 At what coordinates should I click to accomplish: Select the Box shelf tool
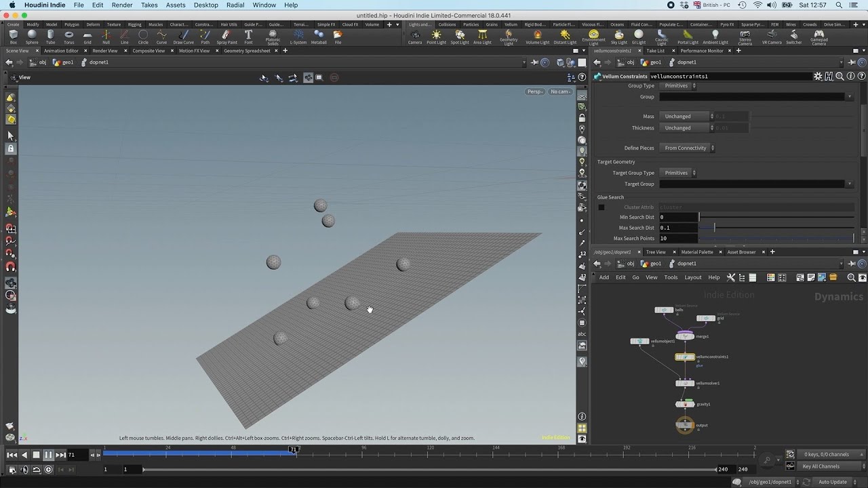point(14,37)
